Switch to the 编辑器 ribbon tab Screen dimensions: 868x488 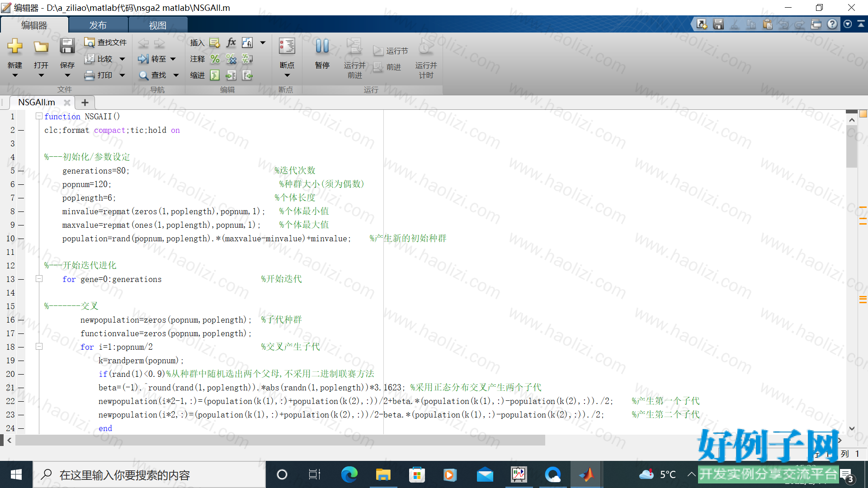click(x=34, y=25)
